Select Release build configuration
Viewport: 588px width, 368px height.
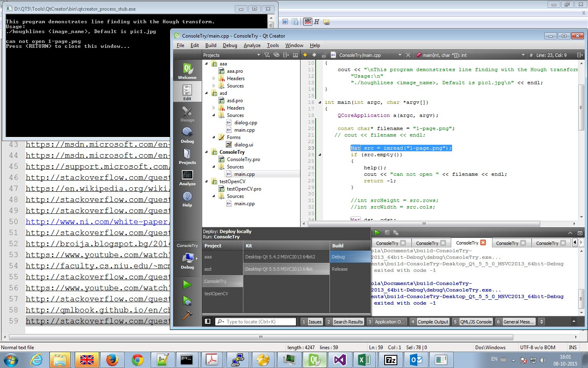[x=350, y=269]
